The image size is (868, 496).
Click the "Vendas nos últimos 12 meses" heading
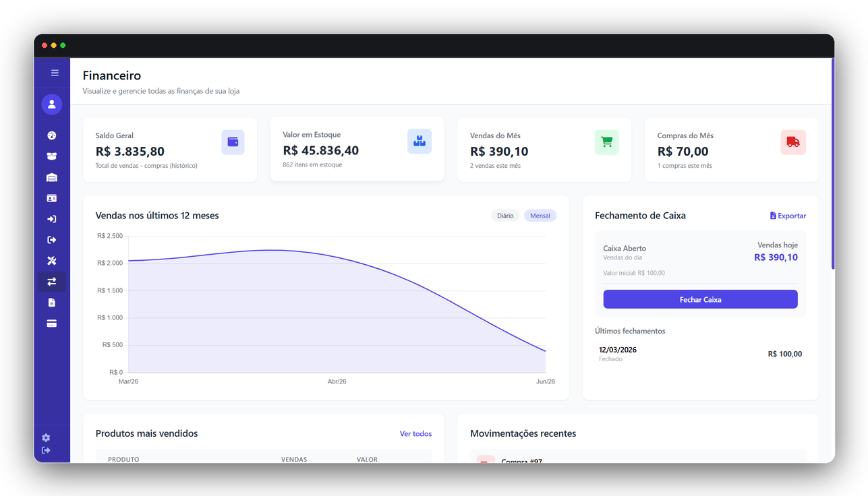pyautogui.click(x=157, y=216)
